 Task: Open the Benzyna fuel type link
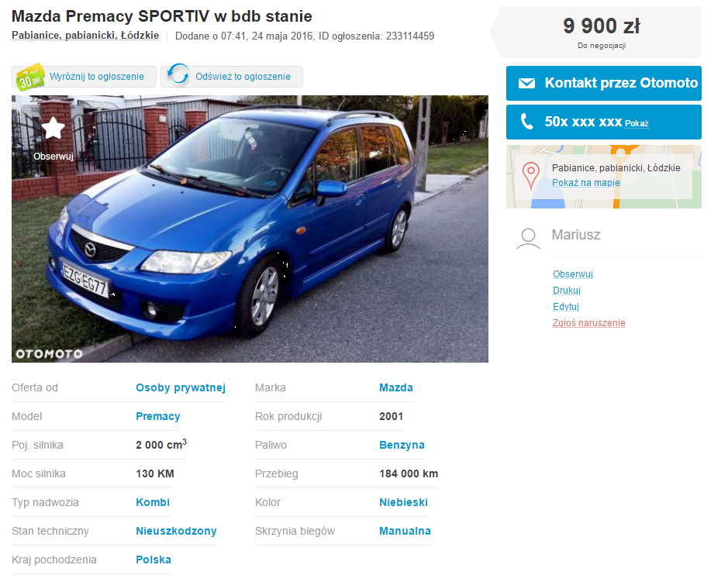(x=402, y=445)
